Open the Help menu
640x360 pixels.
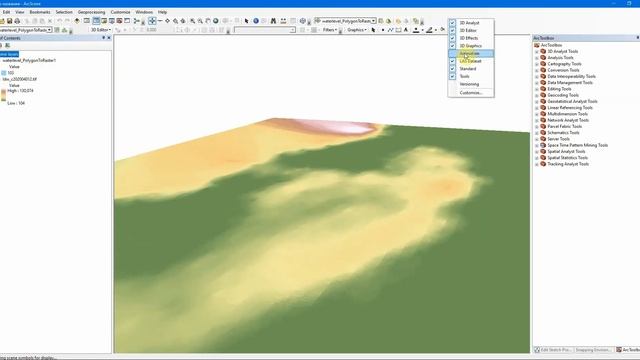click(162, 12)
